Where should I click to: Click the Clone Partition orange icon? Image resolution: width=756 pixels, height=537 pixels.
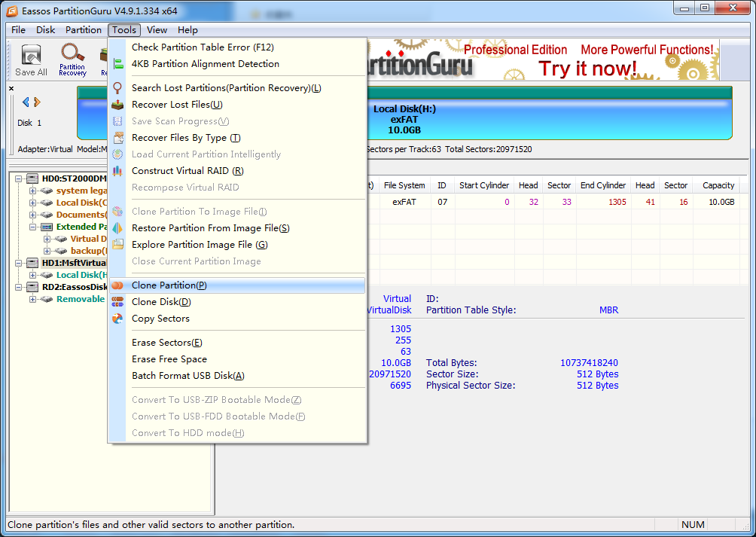[x=117, y=285]
